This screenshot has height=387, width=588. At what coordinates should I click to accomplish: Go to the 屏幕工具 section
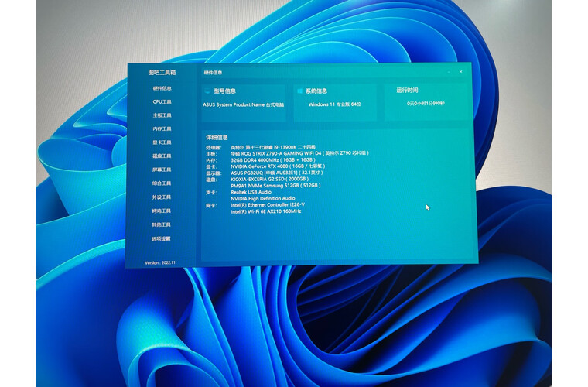coord(162,170)
